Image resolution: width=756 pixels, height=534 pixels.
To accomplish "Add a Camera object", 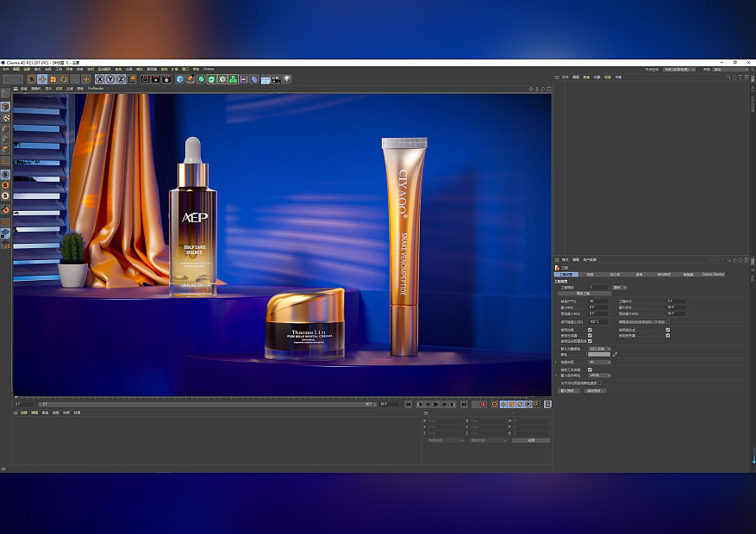I will [x=276, y=79].
